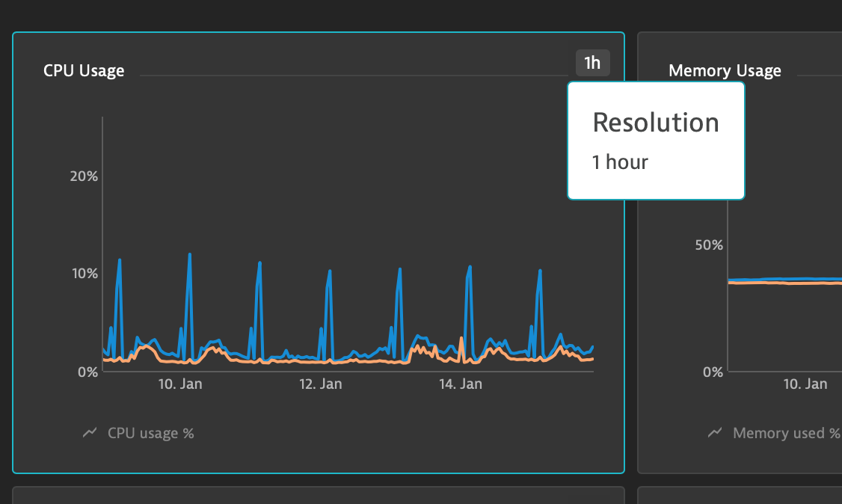This screenshot has height=504, width=842.
Task: Click the 50% y-axis label on Memory chart
Action: point(709,245)
